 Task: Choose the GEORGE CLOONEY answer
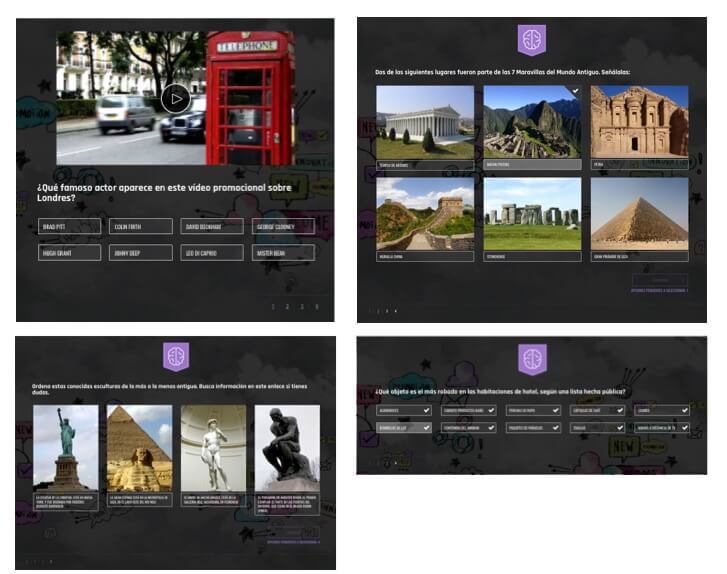(x=283, y=226)
